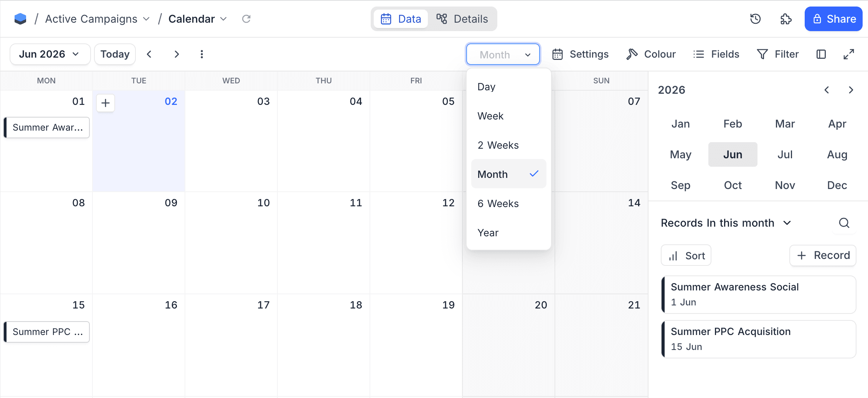Screen dimensions: 868x398
Task: Open Summer PPC event on June 15
Action: 46,332
